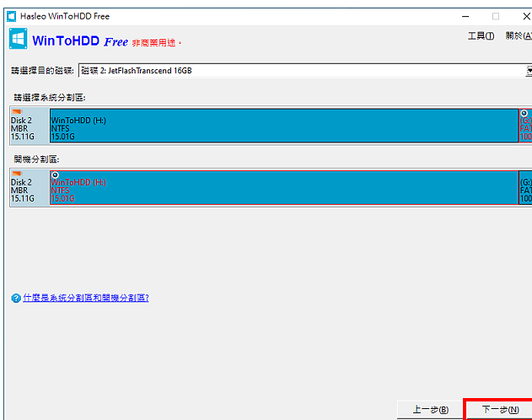
Task: Click Disk 2 icon in system partition row
Action: pyautogui.click(x=17, y=111)
